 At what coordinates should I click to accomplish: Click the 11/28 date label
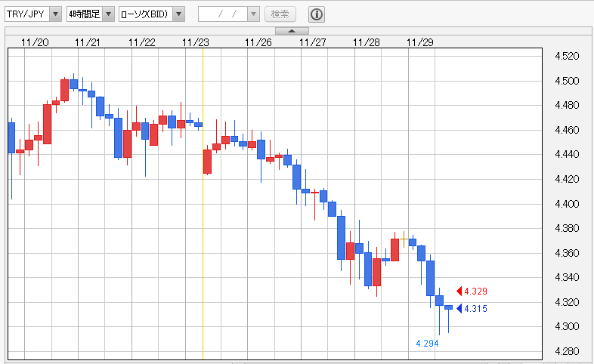367,42
